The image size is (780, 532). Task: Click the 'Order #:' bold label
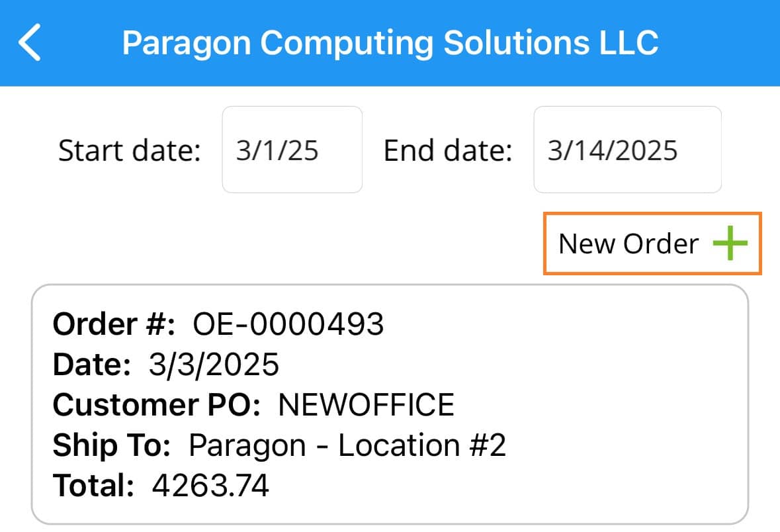point(114,324)
